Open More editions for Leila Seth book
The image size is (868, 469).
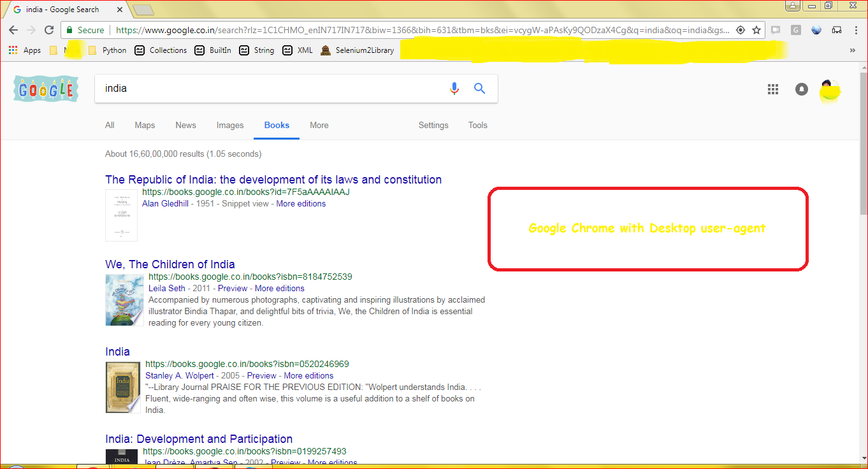pyautogui.click(x=280, y=289)
